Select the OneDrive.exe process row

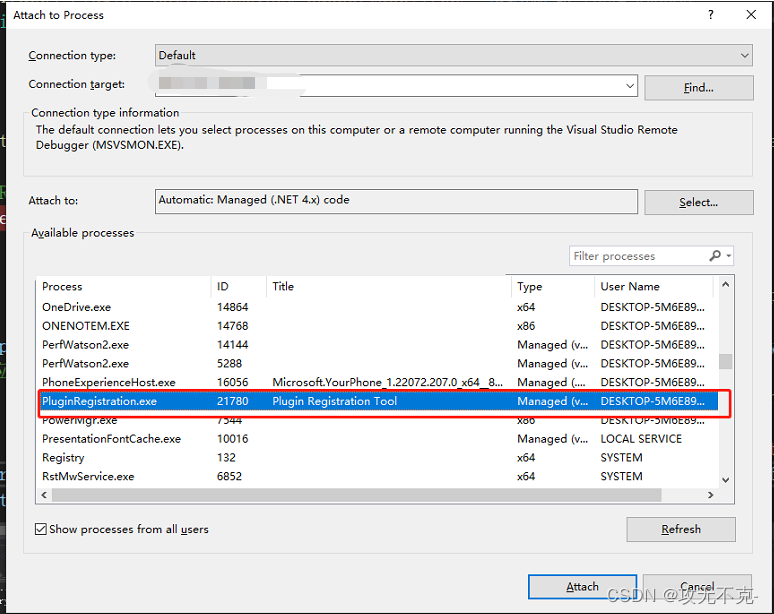pos(378,307)
